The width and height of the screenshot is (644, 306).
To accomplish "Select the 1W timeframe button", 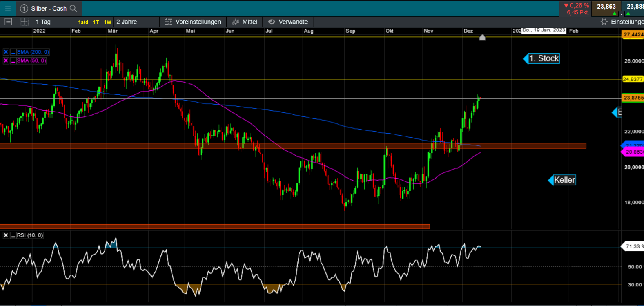I will pyautogui.click(x=107, y=22).
